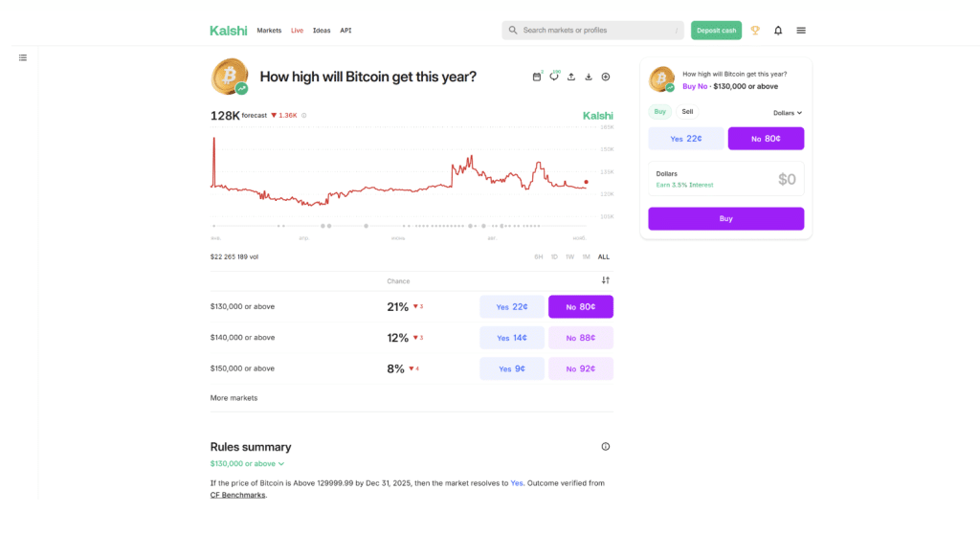Click the circled plus add icon
This screenshot has height=556, width=980.
click(606, 77)
